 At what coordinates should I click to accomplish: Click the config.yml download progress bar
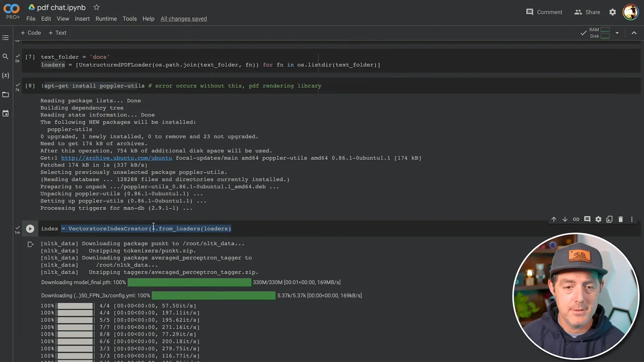tap(213, 296)
